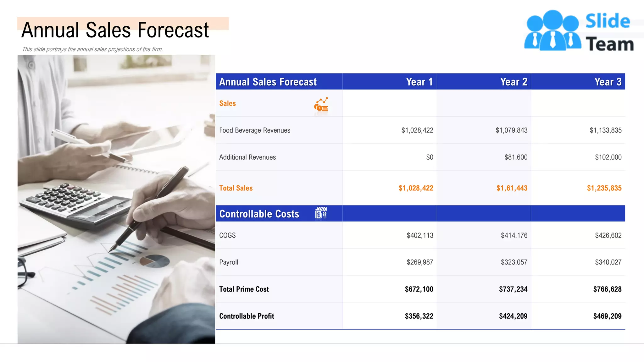This screenshot has width=644, height=362.
Task: Select the Year 3 column header
Action: click(608, 82)
